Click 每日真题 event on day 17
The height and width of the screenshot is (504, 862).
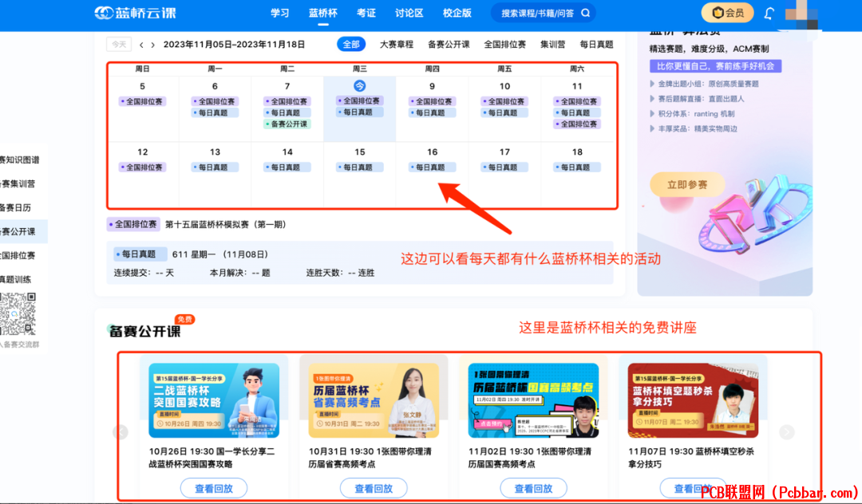coord(504,167)
